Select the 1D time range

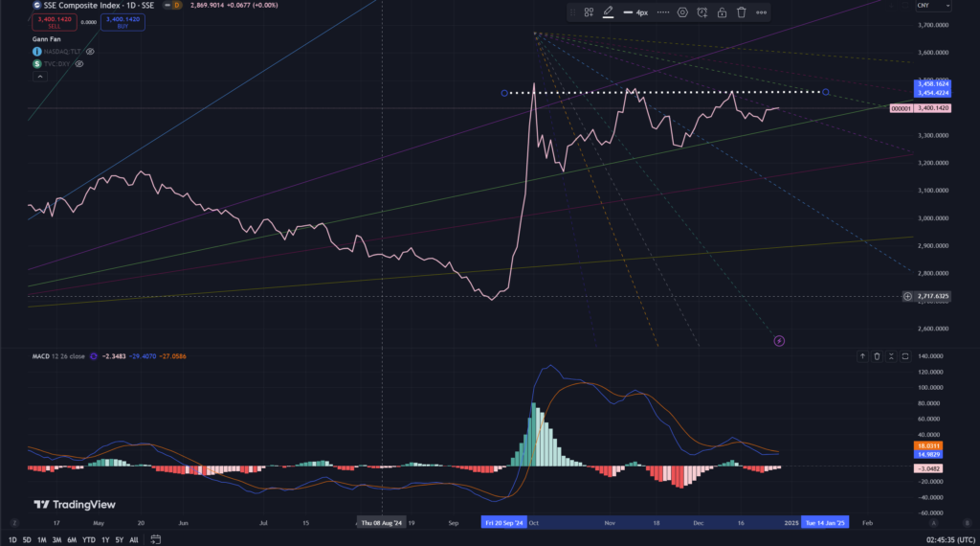click(12, 539)
